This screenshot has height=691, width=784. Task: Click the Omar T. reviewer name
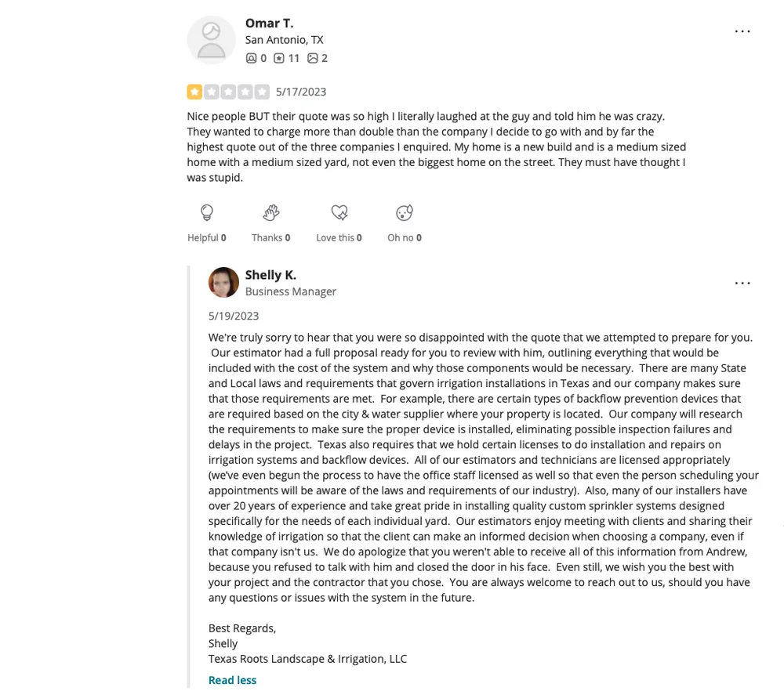pyautogui.click(x=269, y=24)
